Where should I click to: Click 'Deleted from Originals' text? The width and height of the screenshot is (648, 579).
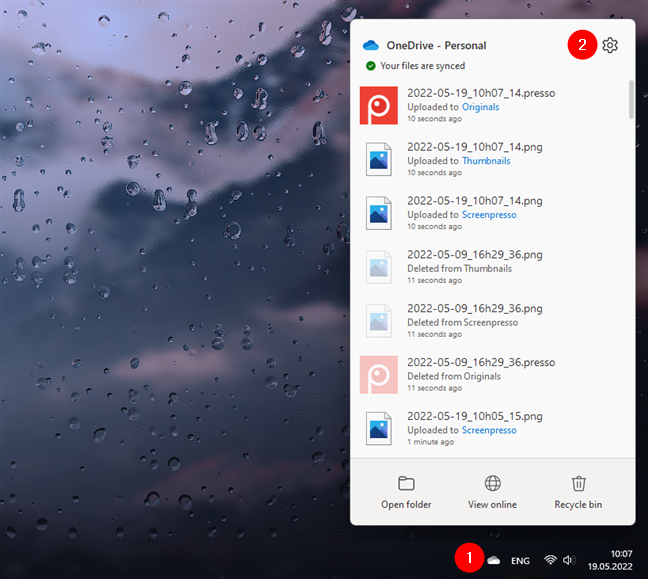pos(454,376)
